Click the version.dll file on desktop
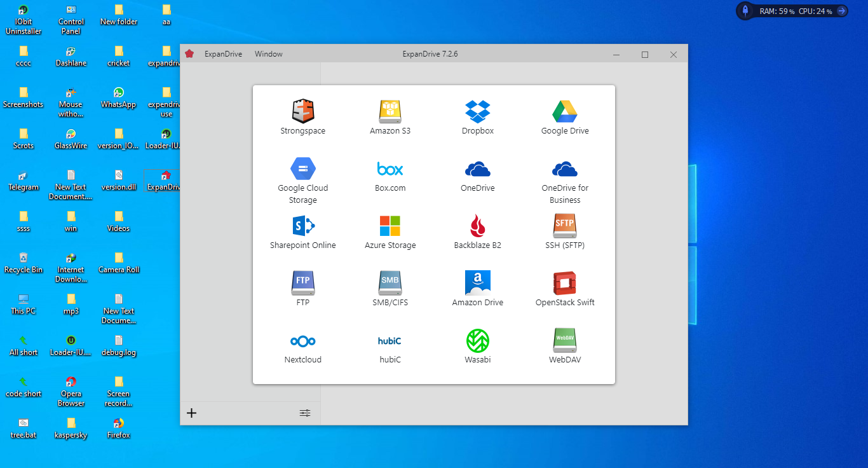The width and height of the screenshot is (868, 468). [119, 180]
